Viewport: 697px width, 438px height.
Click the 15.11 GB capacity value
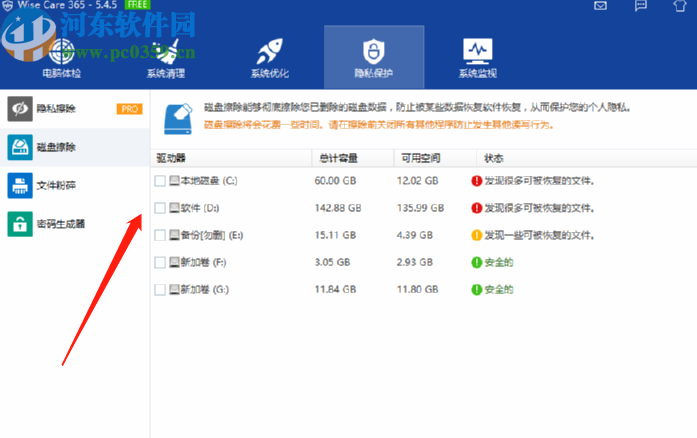(x=335, y=235)
